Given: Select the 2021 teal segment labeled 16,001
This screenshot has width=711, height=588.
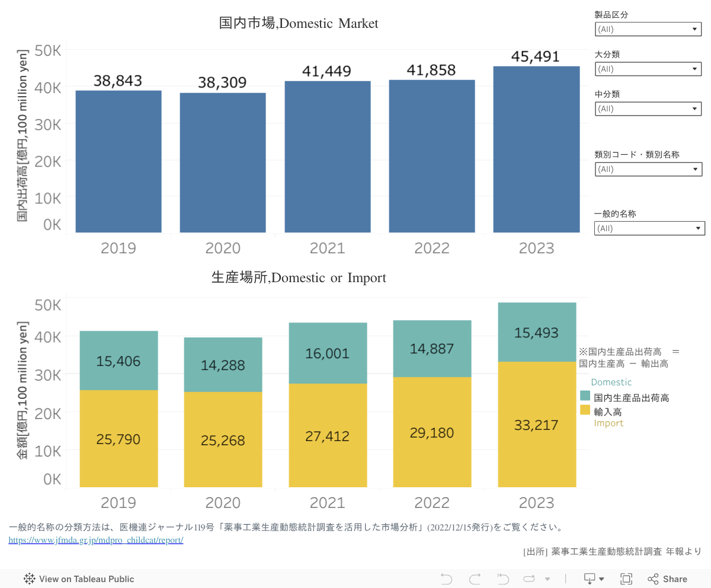Looking at the screenshot, I should [x=328, y=353].
